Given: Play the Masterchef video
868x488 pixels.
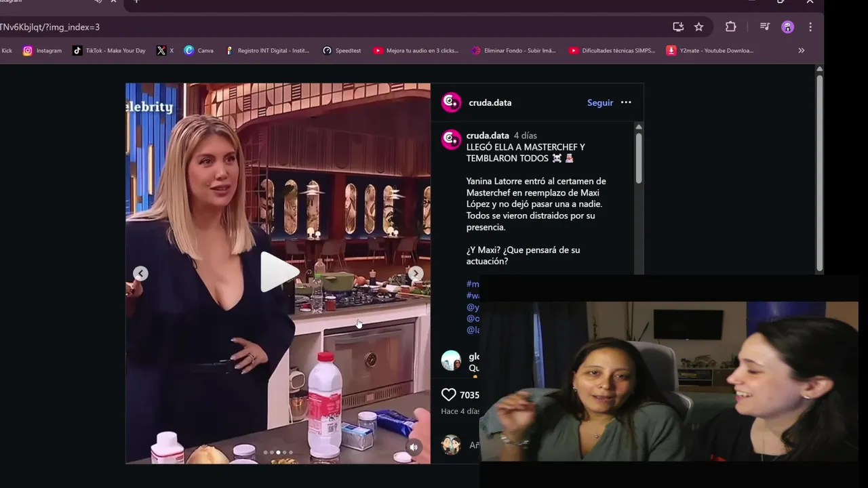Looking at the screenshot, I should click(279, 272).
